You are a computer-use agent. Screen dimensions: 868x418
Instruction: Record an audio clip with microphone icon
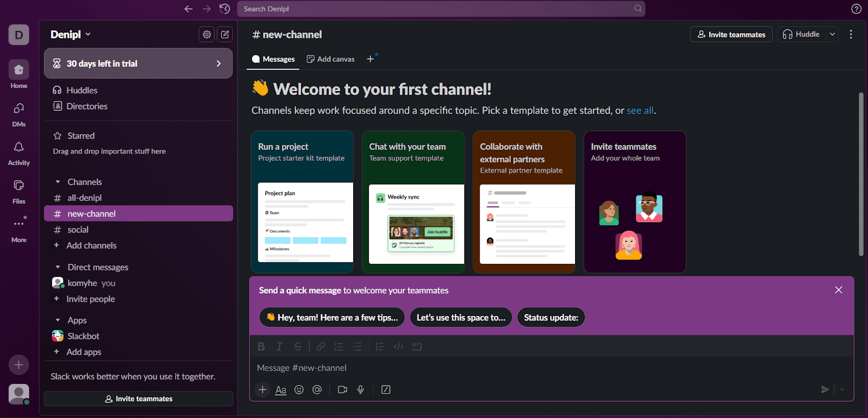[x=361, y=390]
